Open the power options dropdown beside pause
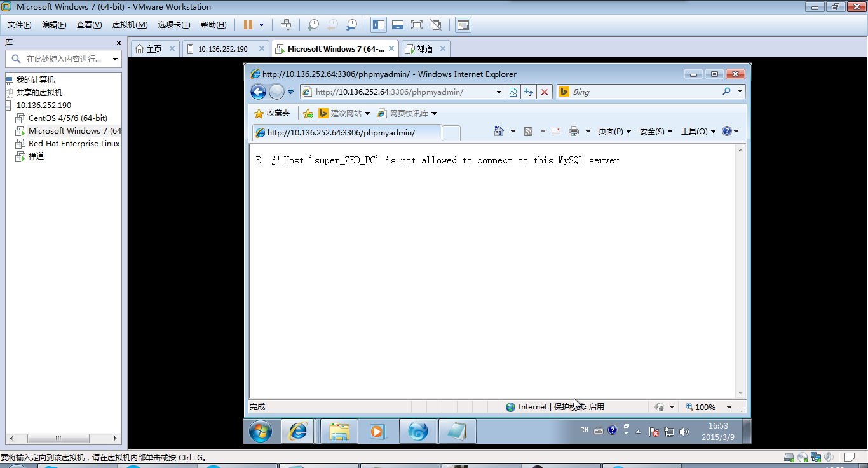The width and height of the screenshot is (868, 468). [261, 25]
